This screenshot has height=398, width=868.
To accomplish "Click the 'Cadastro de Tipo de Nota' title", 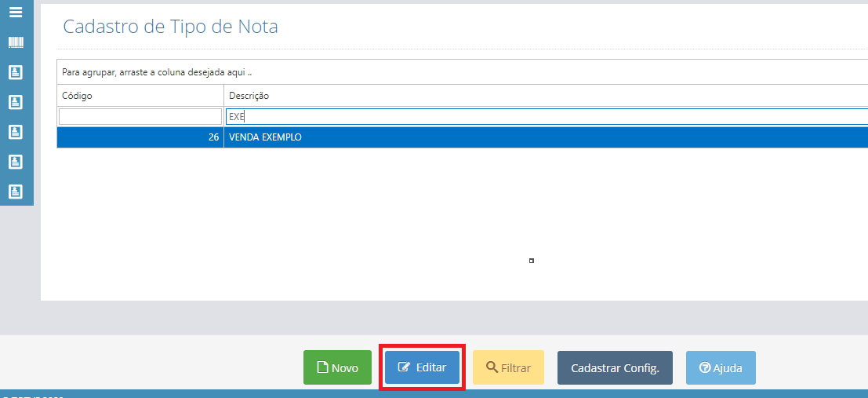I will click(x=170, y=26).
